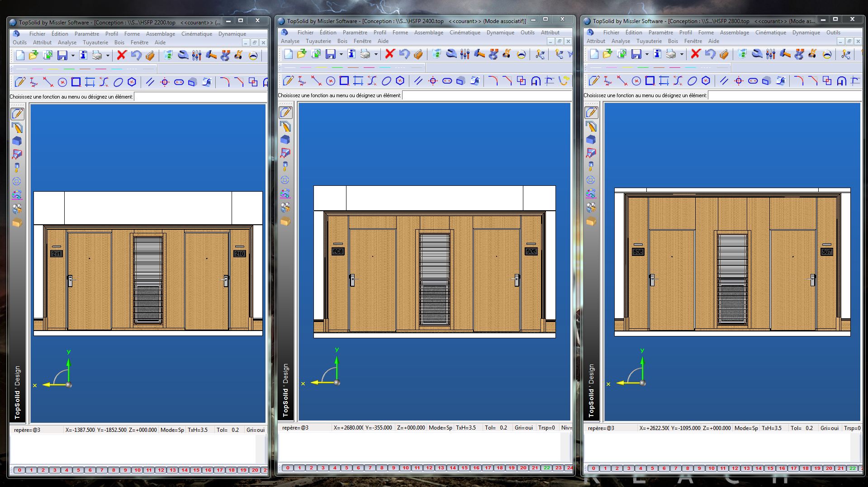The height and width of the screenshot is (487, 868).
Task: Select the ellipse tool in HSFP 2200 window
Action: click(118, 82)
